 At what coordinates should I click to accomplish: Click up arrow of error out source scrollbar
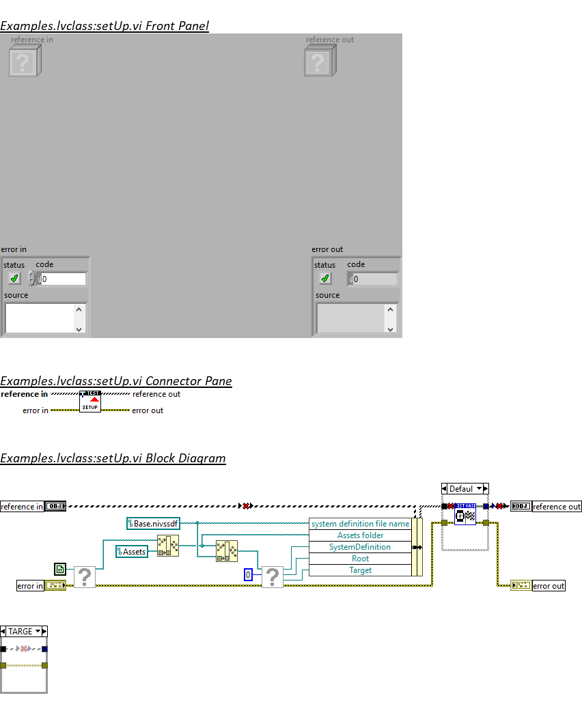click(x=391, y=309)
